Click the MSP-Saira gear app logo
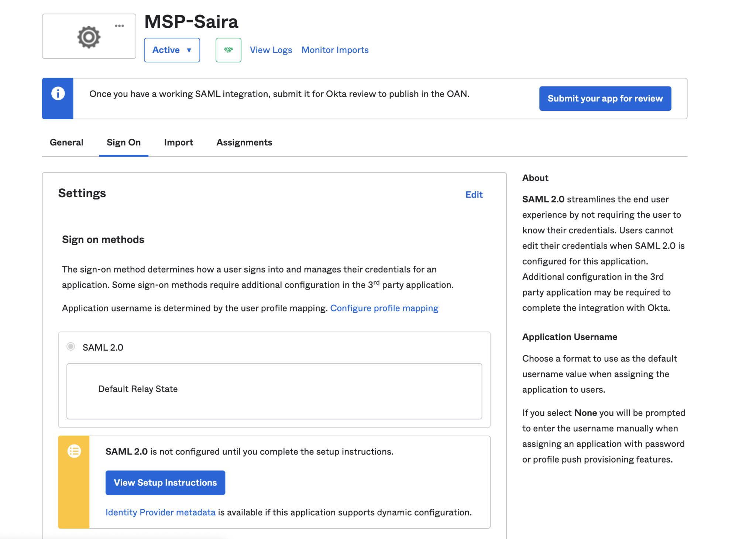 [x=89, y=36]
